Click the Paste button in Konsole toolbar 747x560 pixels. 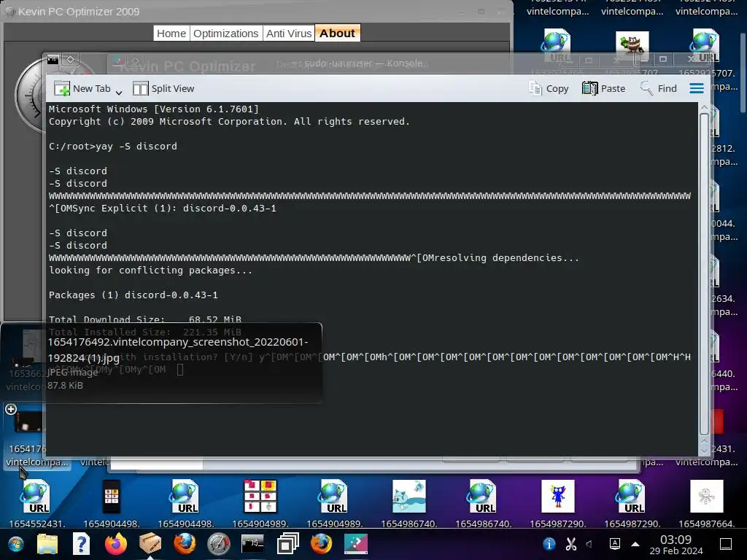click(603, 88)
